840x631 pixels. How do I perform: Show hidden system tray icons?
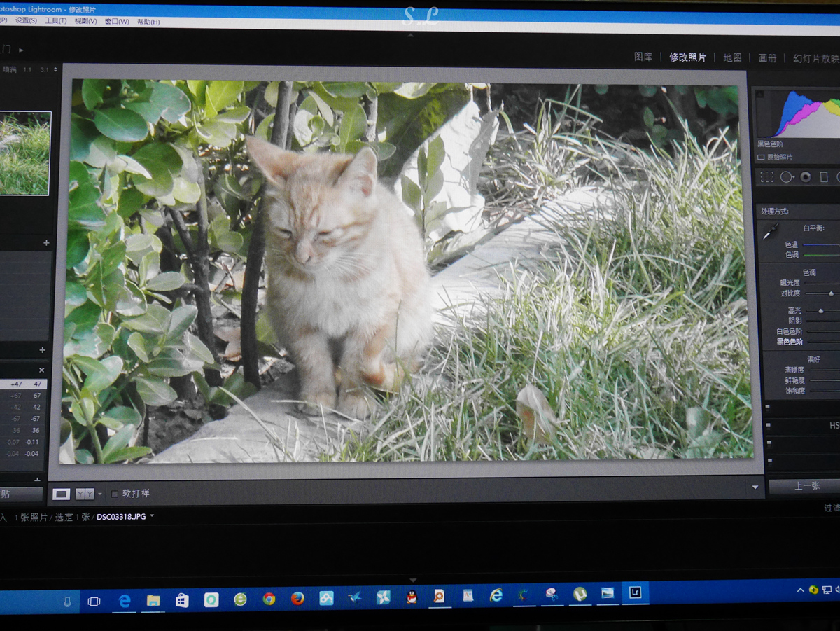[x=801, y=590]
